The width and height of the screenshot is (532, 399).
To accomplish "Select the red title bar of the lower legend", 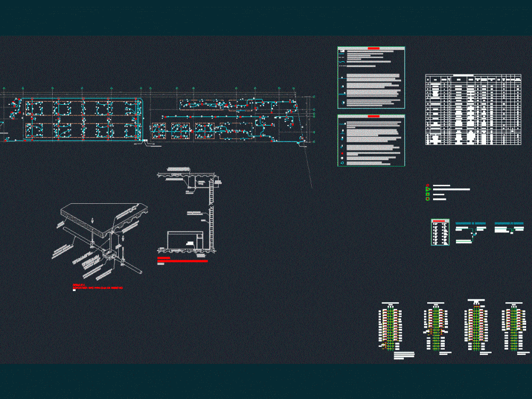I will pos(373,117).
